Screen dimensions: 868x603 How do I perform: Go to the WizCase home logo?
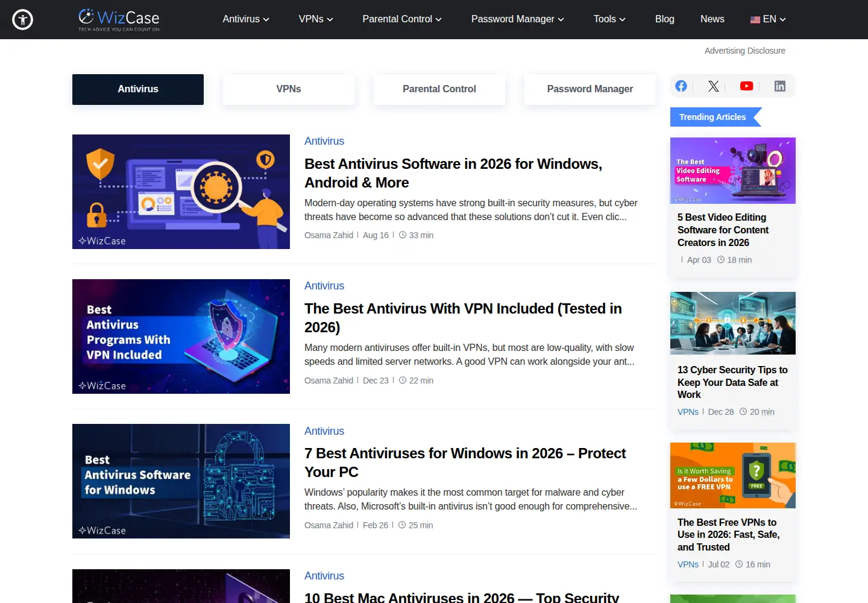(x=119, y=19)
